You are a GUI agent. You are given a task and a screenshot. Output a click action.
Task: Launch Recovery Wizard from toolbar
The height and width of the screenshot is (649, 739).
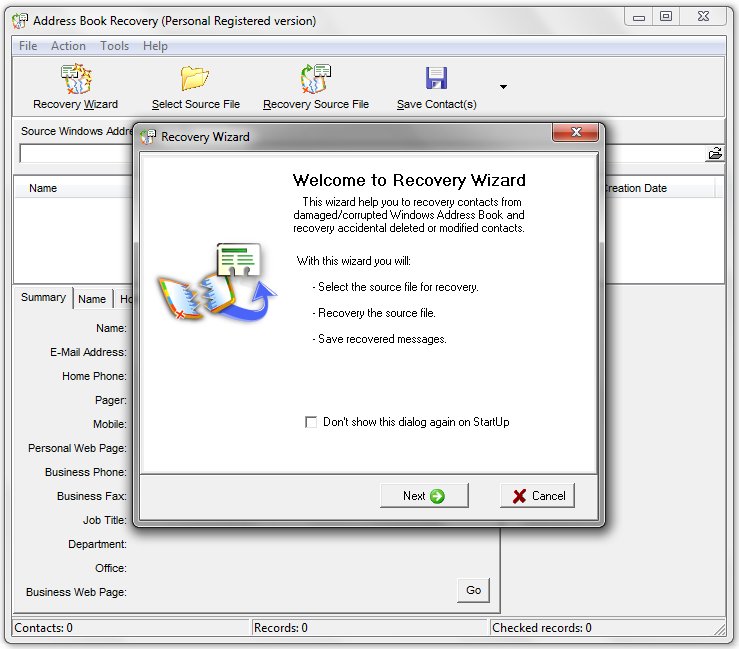[x=75, y=87]
